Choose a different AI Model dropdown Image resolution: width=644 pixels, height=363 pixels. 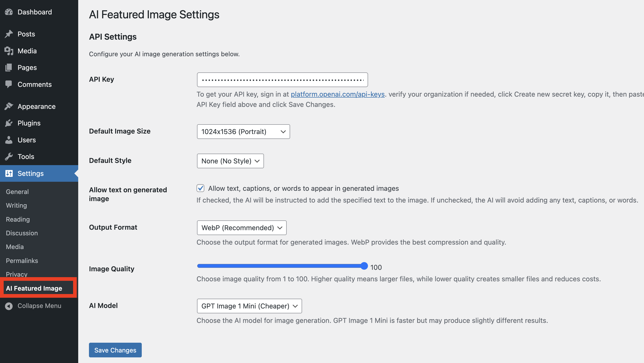click(x=249, y=306)
